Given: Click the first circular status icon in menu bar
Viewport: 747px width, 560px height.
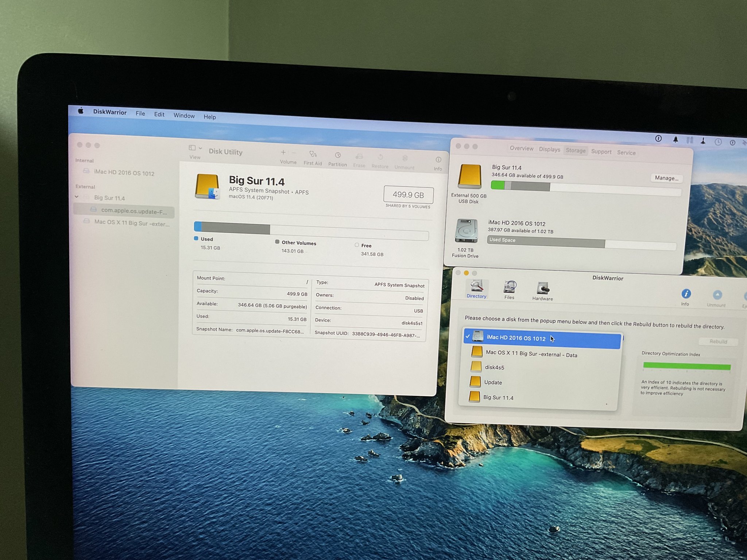Looking at the screenshot, I should pos(658,139).
